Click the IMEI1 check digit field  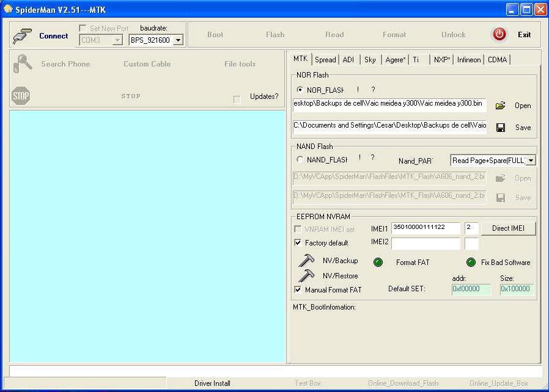471,228
